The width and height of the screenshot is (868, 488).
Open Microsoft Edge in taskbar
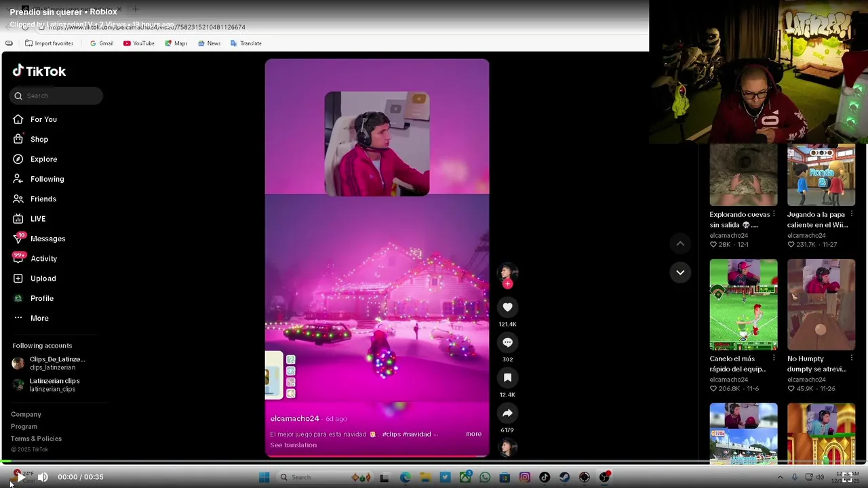(406, 477)
